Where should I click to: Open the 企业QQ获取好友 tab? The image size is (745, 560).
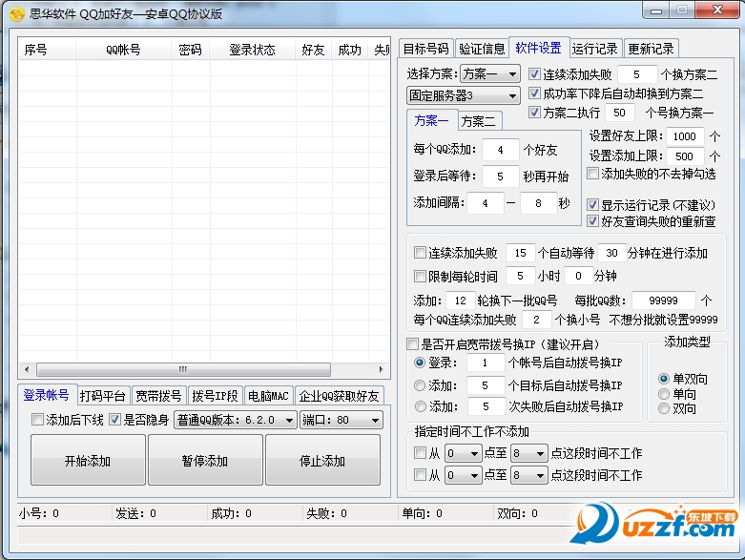339,396
